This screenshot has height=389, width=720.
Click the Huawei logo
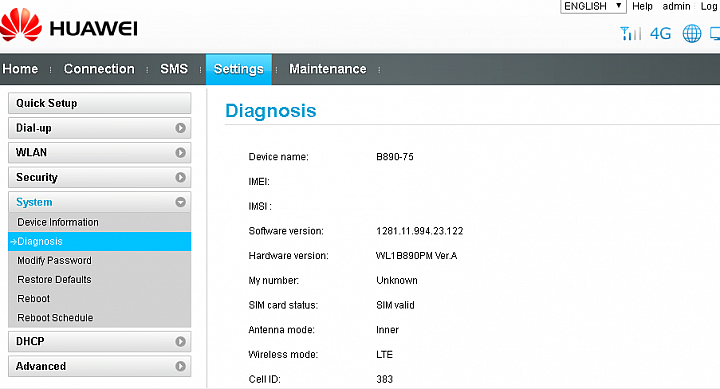69,25
